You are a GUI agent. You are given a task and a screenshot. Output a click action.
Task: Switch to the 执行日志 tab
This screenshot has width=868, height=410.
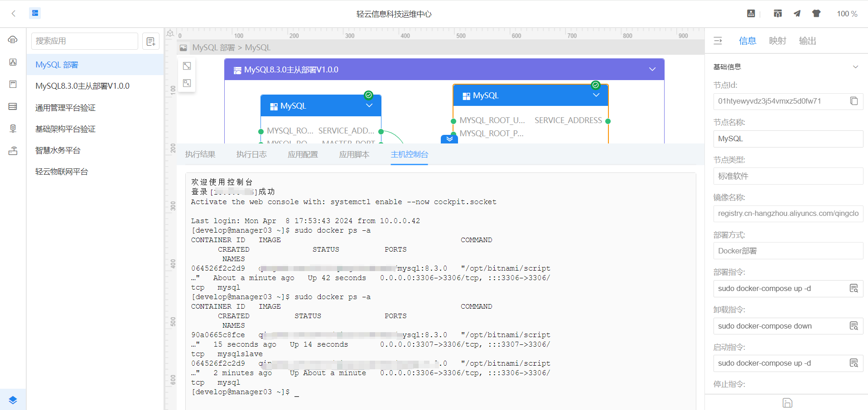251,154
